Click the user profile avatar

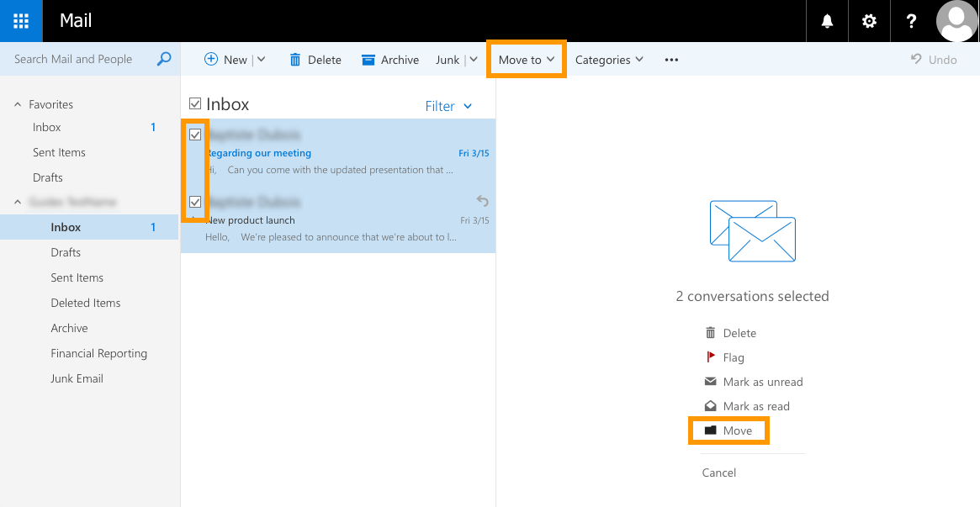[956, 21]
